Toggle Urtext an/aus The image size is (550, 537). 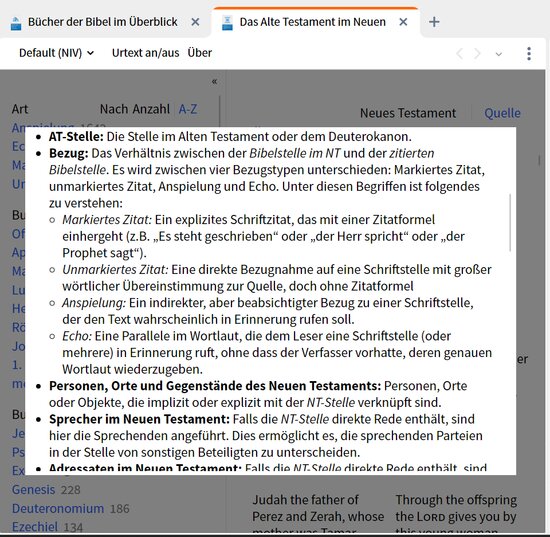coord(146,53)
